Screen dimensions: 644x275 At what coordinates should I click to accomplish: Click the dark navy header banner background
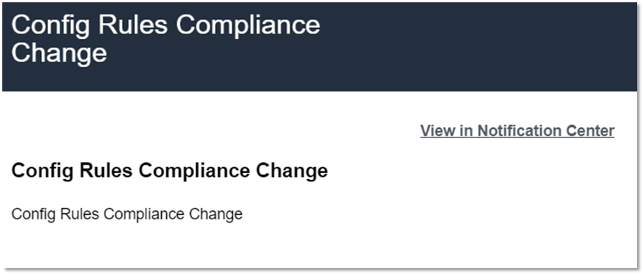[x=472, y=46]
